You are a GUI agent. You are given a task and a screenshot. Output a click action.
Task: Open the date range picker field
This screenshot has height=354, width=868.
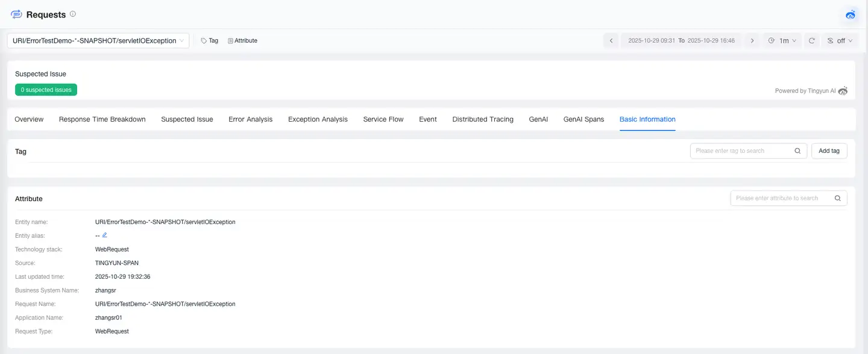(x=681, y=41)
